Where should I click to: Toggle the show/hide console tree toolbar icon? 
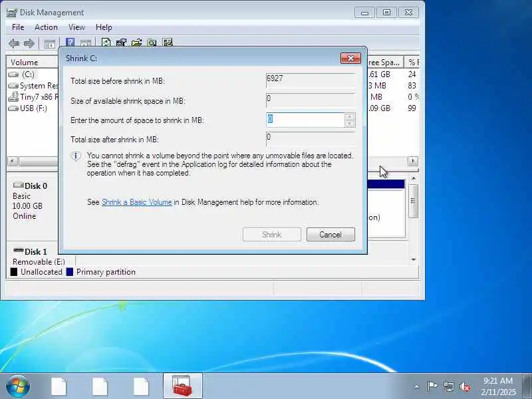[49, 44]
